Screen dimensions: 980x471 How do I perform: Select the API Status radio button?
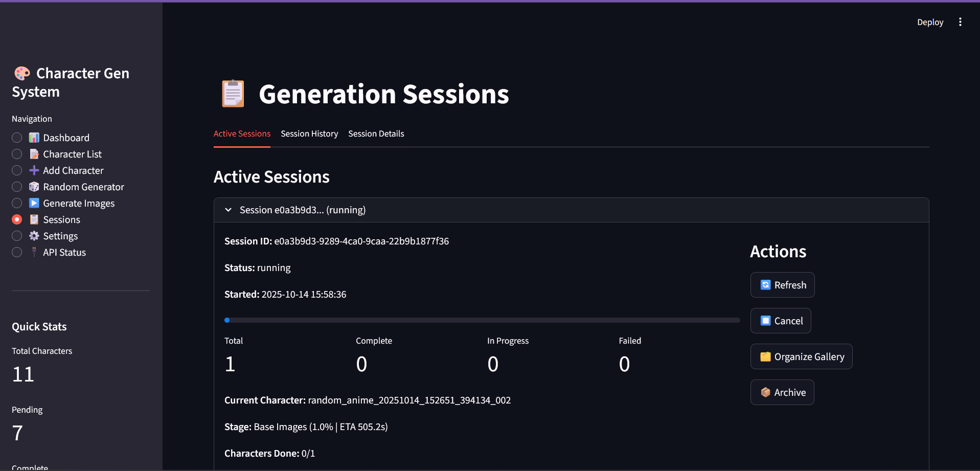pos(17,252)
